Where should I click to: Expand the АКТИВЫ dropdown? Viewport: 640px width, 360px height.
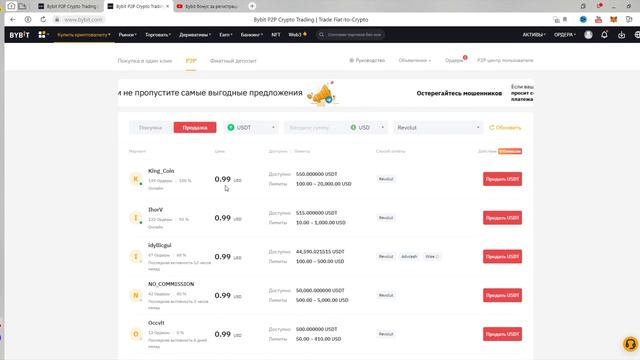534,35
